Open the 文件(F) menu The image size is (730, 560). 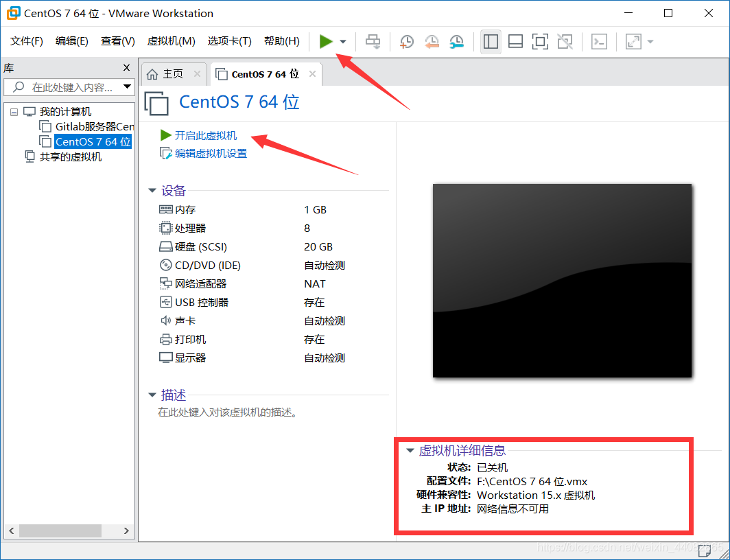(x=27, y=41)
